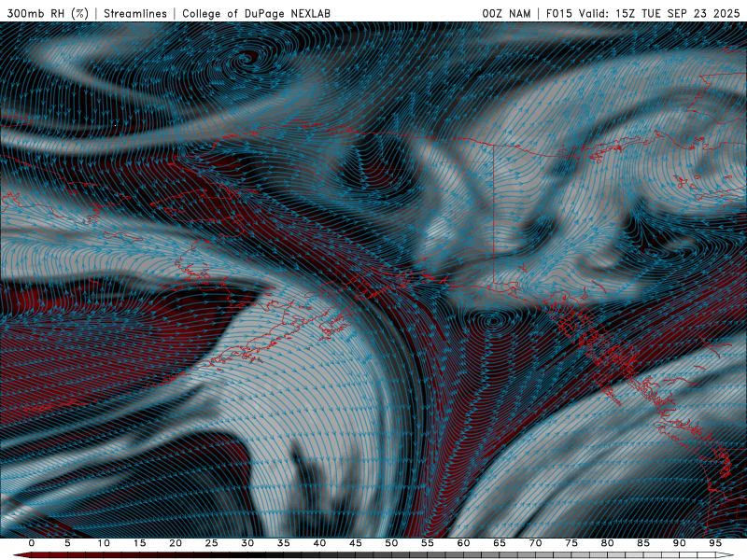The width and height of the screenshot is (747, 560).
Task: Click the 'Streamlines' label in header
Action: tap(135, 13)
